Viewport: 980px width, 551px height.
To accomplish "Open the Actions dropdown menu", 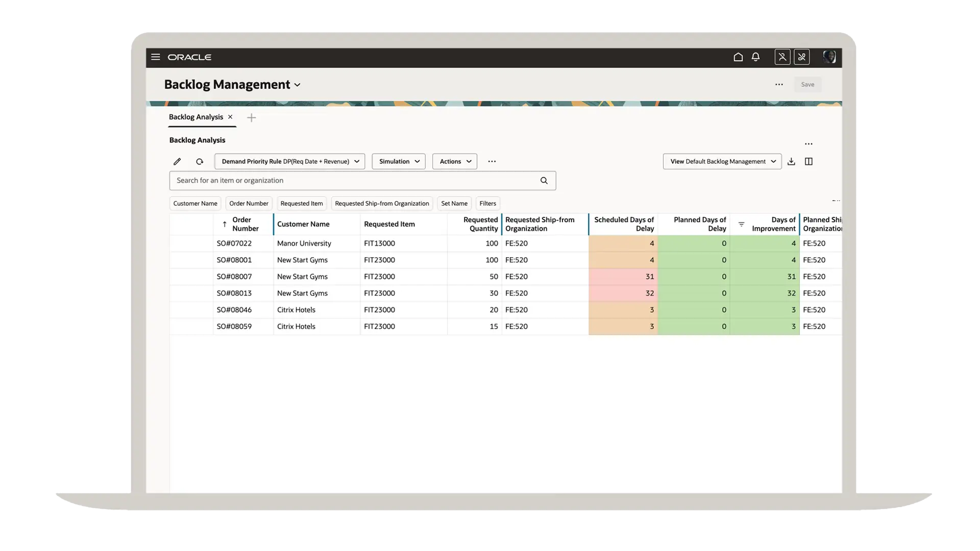I will point(454,162).
